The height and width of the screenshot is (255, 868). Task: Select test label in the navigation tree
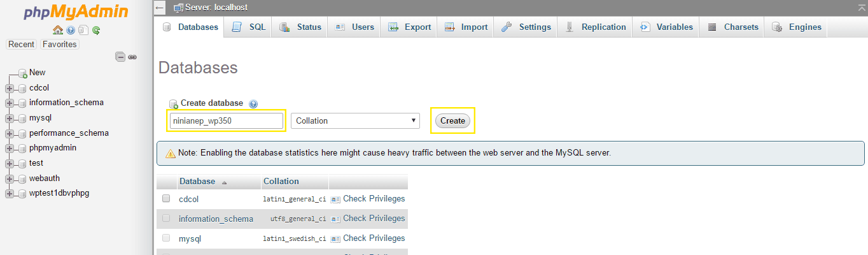click(x=36, y=163)
